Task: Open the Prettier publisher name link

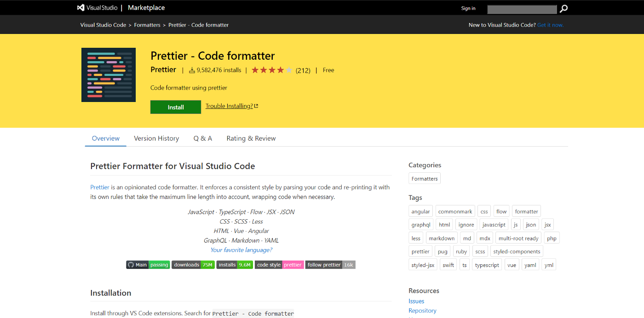Action: [x=163, y=70]
